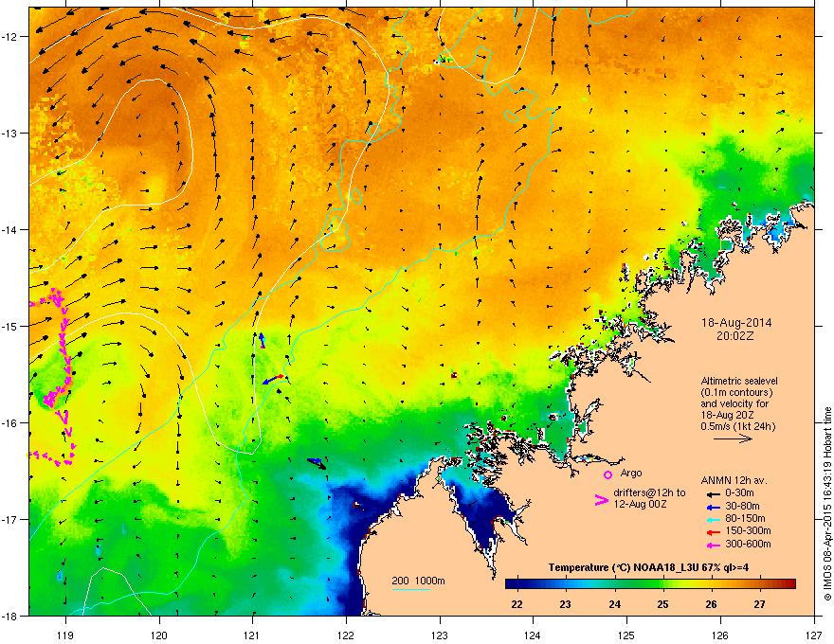Click the magenta drifters arrowhead legend symbol
Image resolution: width=834 pixels, height=644 pixels.
[601, 500]
